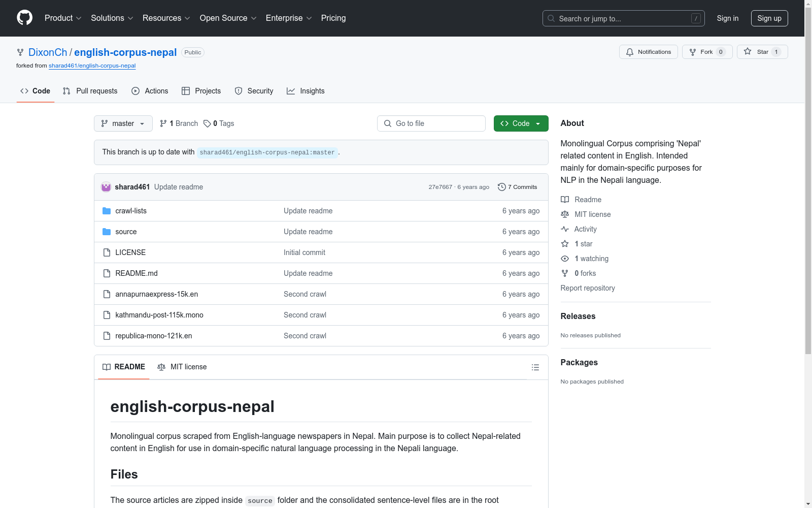Fork the repository using Fork button

point(707,52)
